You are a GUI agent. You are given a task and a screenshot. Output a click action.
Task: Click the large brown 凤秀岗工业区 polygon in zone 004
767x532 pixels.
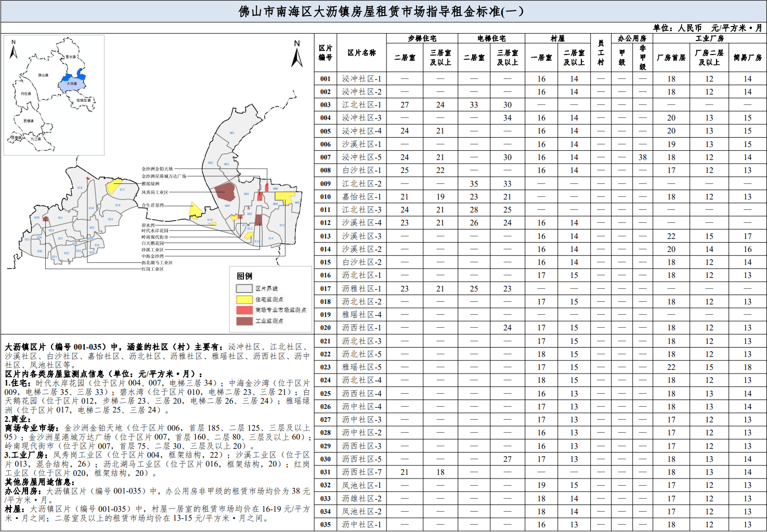(226, 192)
